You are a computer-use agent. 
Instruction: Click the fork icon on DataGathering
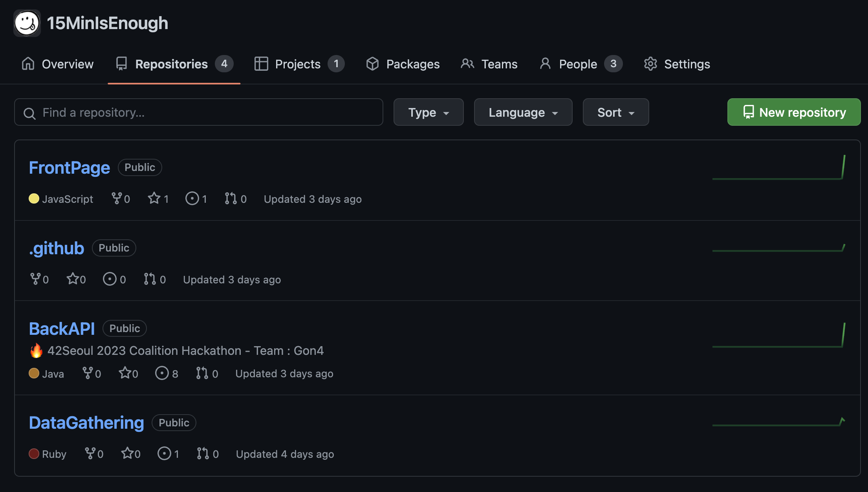coord(90,453)
